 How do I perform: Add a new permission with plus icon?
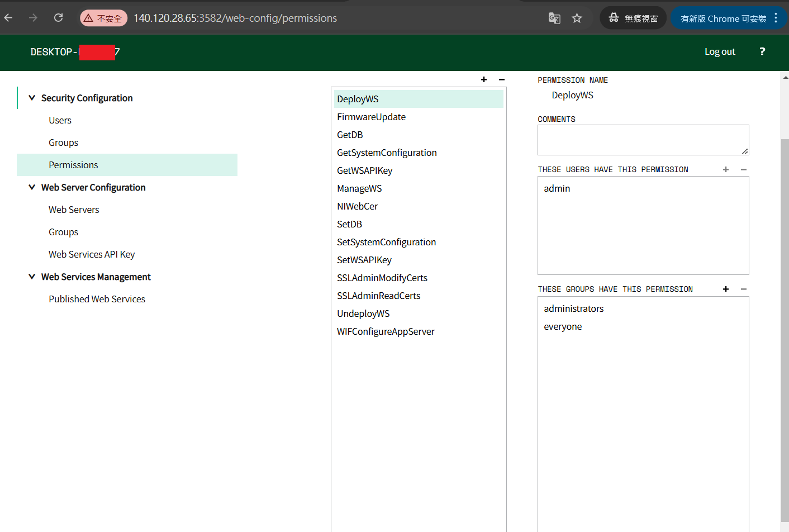(484, 79)
